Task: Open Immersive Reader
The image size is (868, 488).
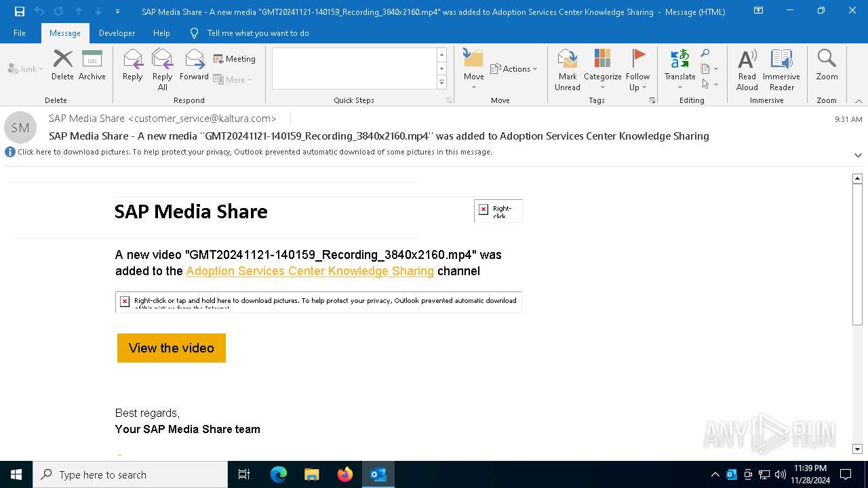Action: tap(781, 69)
